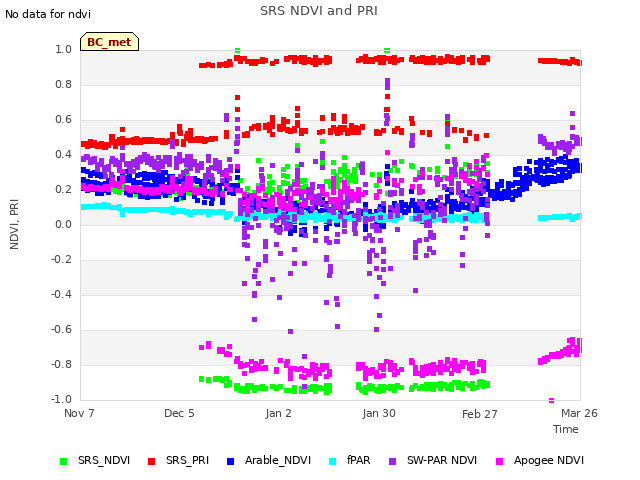
Task: Click the x-axis title Time
Action: point(566,429)
